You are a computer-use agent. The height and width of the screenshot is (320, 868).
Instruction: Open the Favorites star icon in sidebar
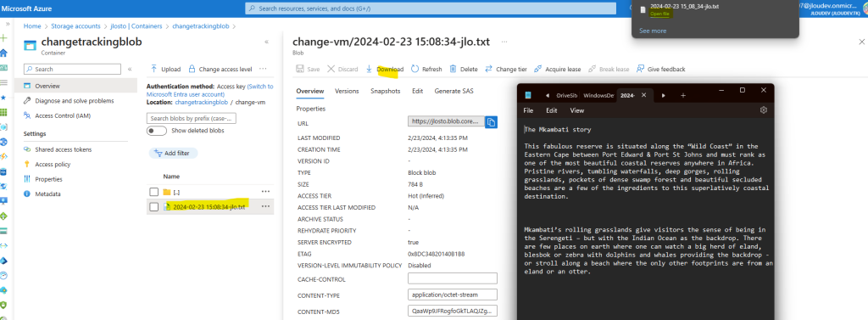coord(4,97)
